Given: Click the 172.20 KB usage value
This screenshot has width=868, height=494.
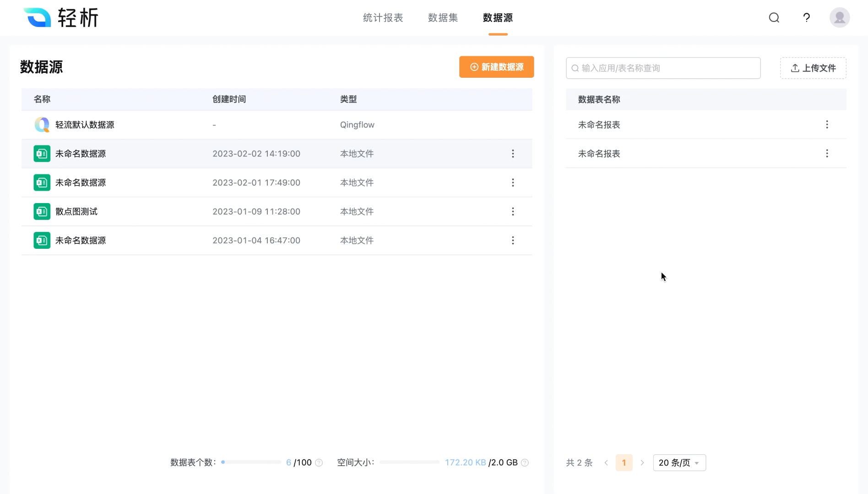Looking at the screenshot, I should coord(465,462).
